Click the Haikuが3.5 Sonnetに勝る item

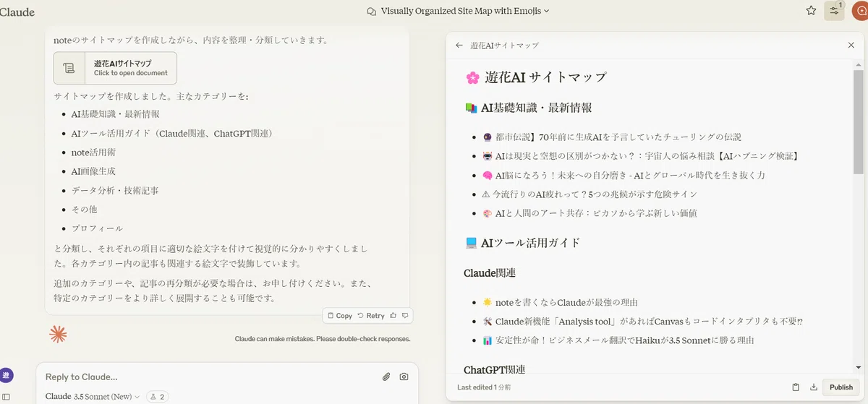pyautogui.click(x=618, y=340)
